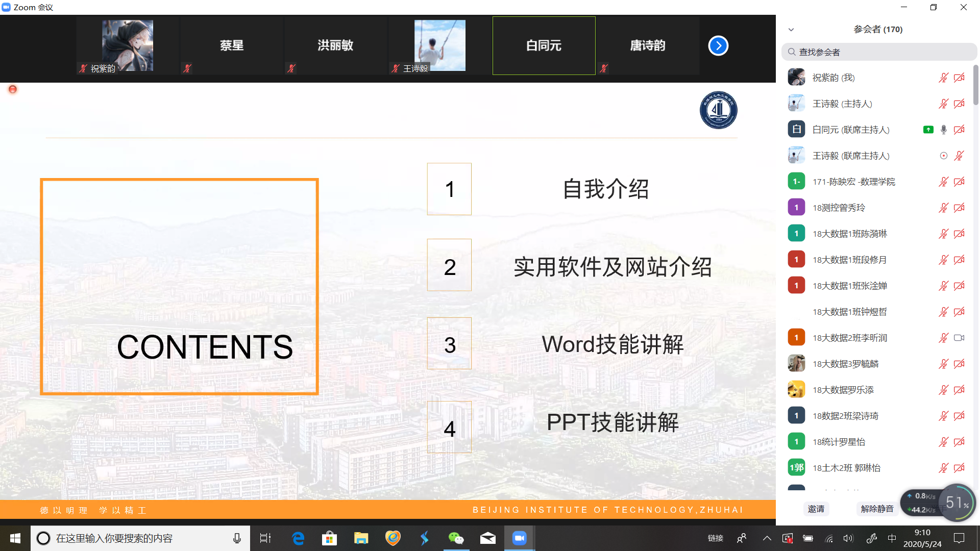The width and height of the screenshot is (980, 551).
Task: Click 白同元's green screen-share icon
Action: 928,130
